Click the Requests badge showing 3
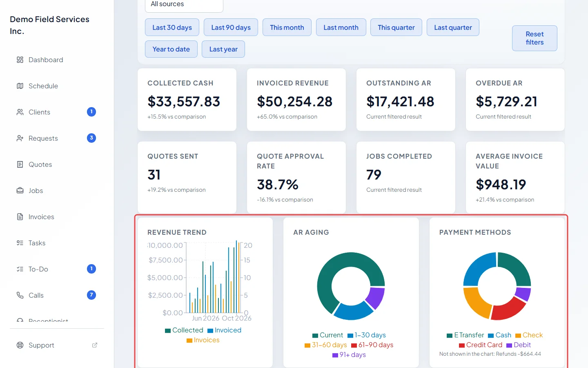This screenshot has height=368, width=588. click(91, 138)
